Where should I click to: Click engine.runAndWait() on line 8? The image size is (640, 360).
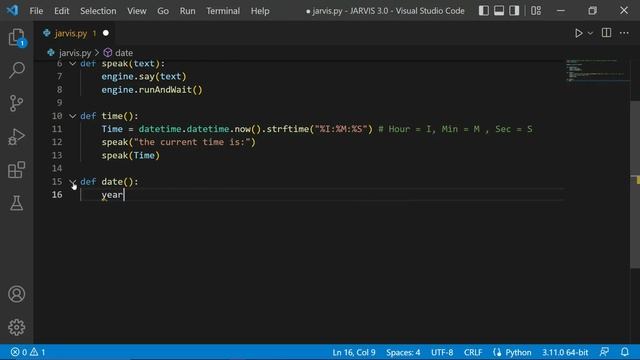tap(152, 90)
